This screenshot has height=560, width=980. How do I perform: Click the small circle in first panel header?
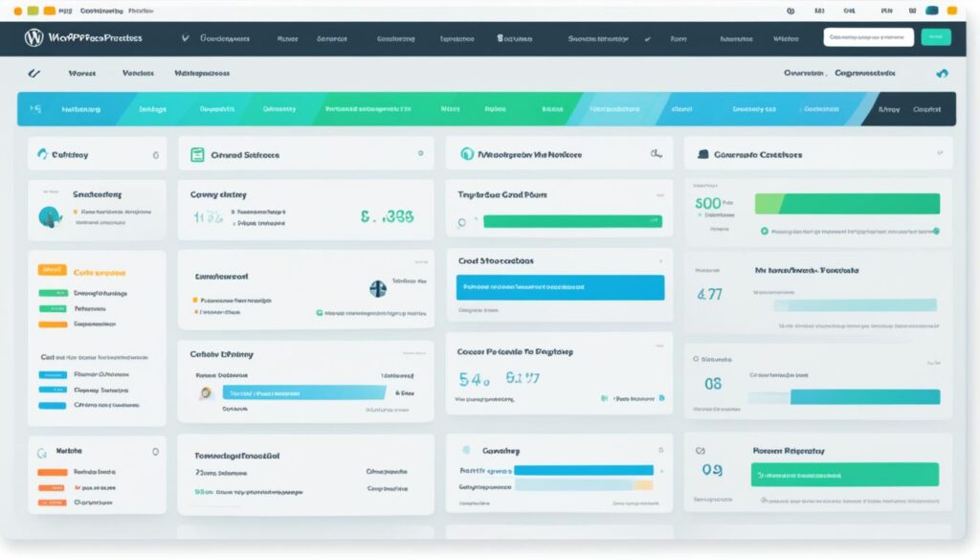(156, 155)
